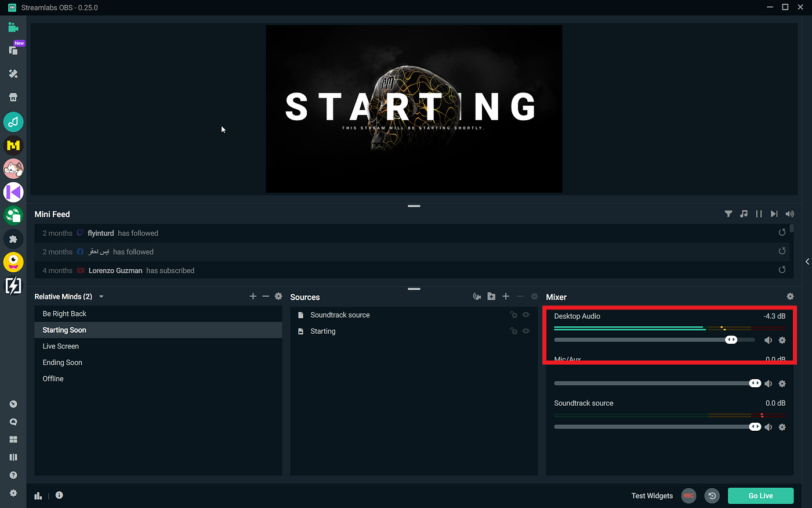The image size is (812, 508).
Task: Open the column layout icon in sidebar
Action: [13, 457]
